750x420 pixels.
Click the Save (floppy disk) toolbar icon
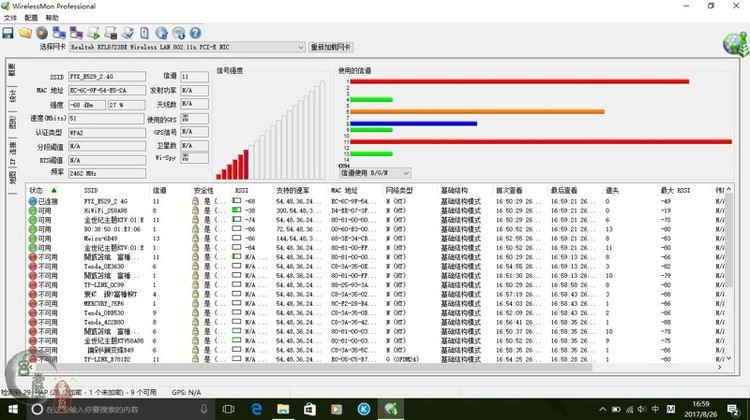click(x=8, y=33)
